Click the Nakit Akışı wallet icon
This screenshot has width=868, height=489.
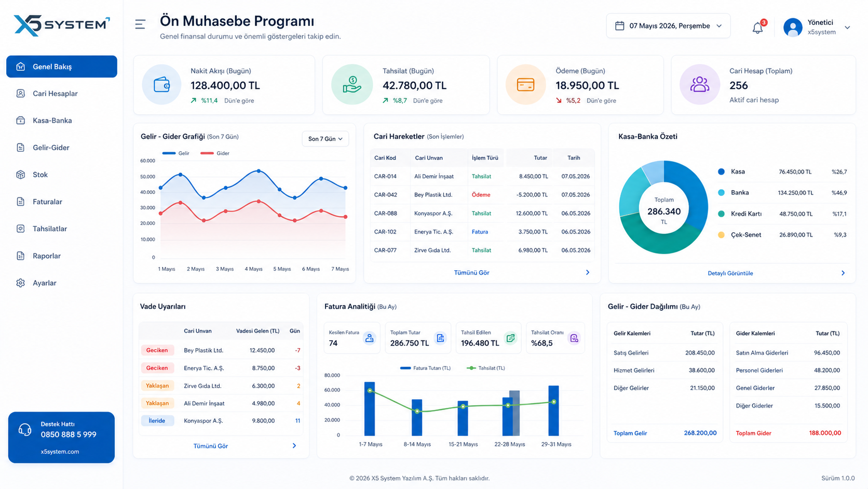pos(161,85)
